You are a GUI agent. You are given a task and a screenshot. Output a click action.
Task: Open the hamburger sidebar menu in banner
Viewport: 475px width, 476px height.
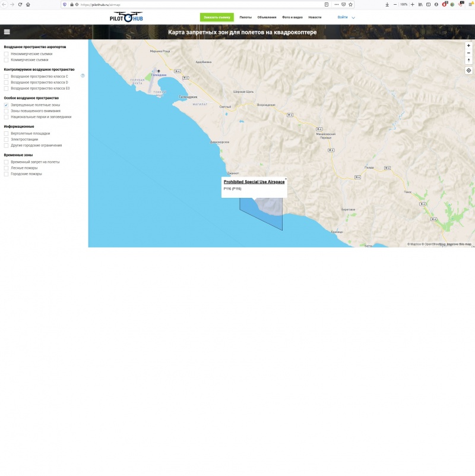click(7, 32)
